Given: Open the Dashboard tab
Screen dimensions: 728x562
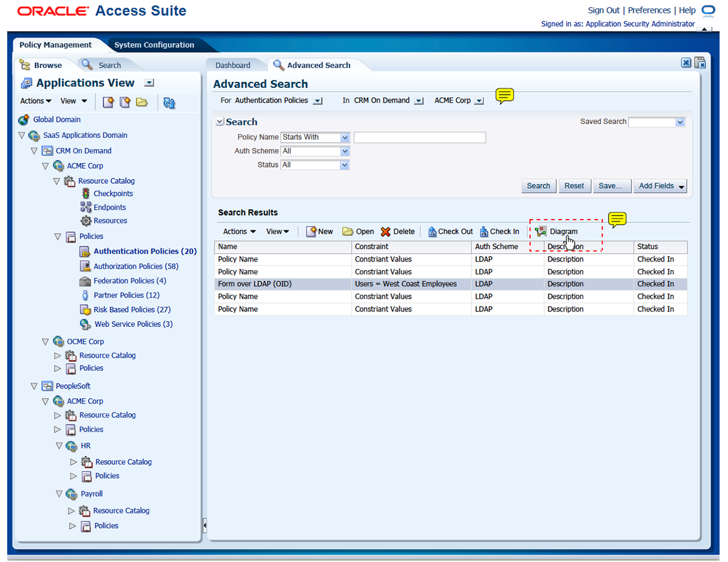Looking at the screenshot, I should (233, 65).
